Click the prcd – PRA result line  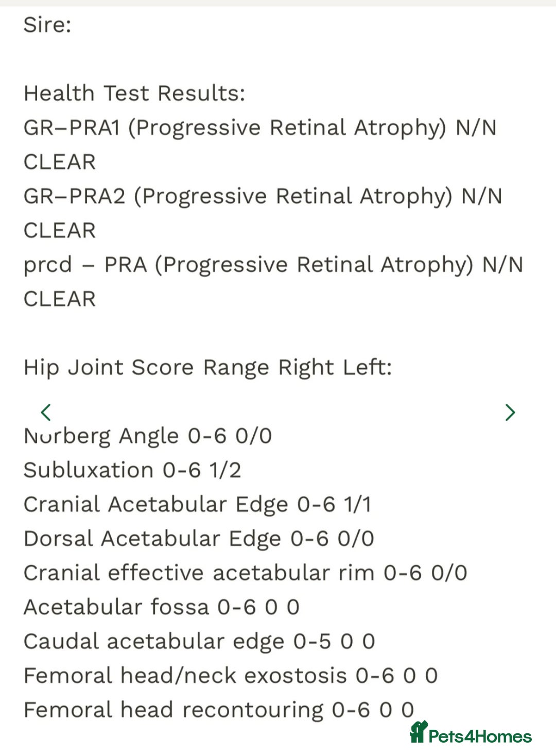[x=273, y=265]
